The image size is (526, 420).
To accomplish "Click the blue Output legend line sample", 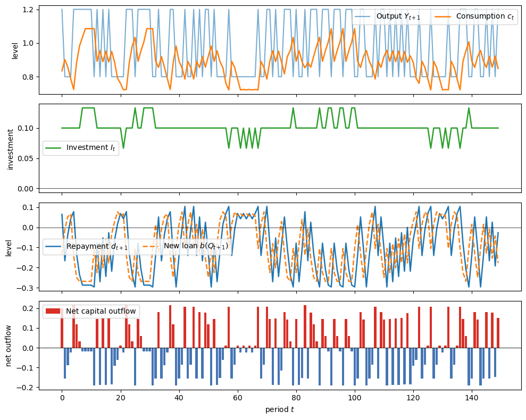I will (x=363, y=16).
